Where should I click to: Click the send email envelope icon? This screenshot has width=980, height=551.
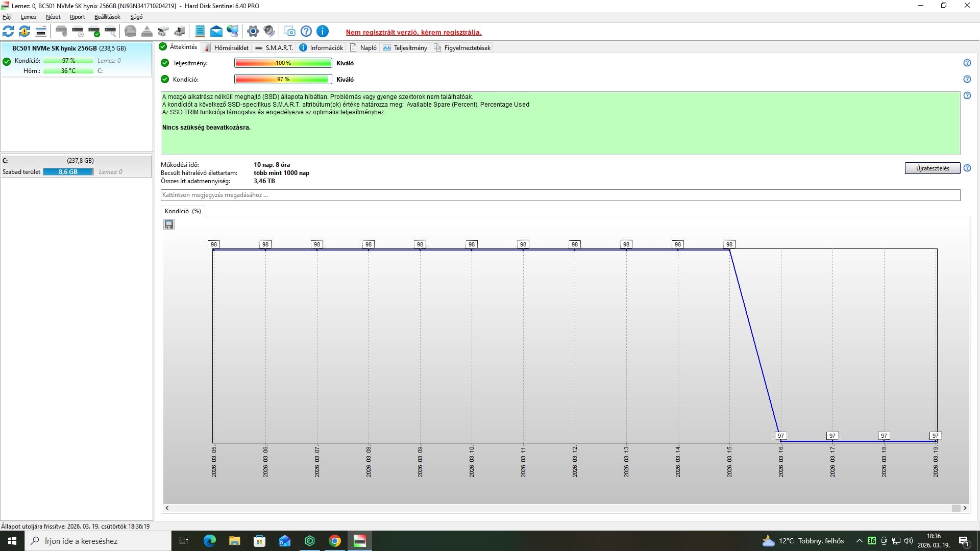click(216, 31)
